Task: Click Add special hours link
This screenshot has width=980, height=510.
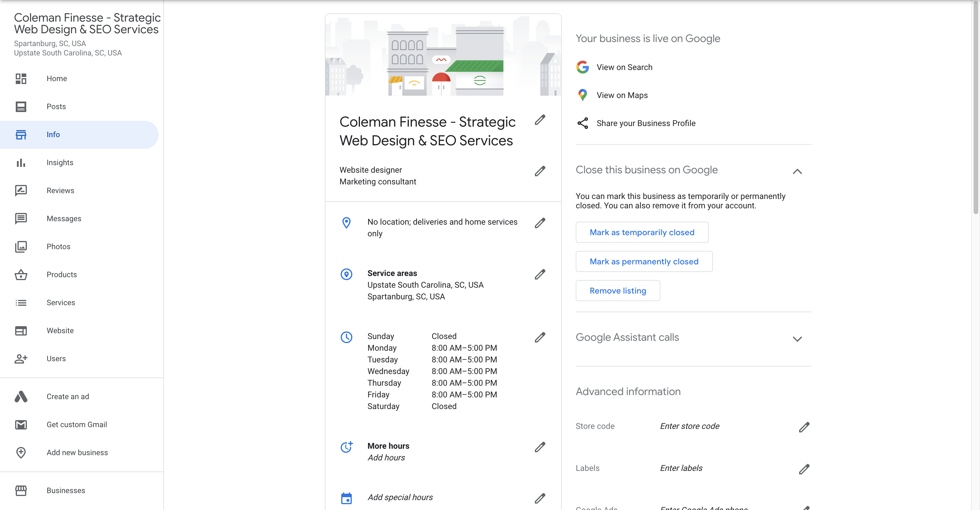Action: [x=400, y=497]
